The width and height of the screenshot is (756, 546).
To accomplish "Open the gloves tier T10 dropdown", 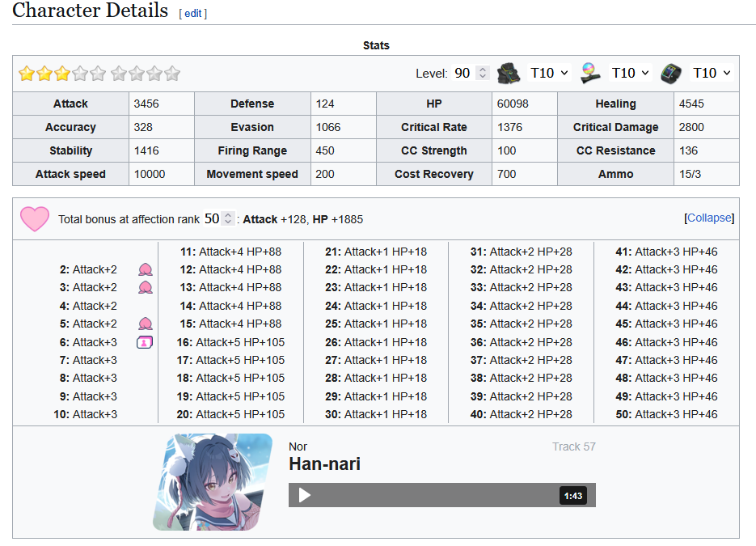I will coord(549,73).
